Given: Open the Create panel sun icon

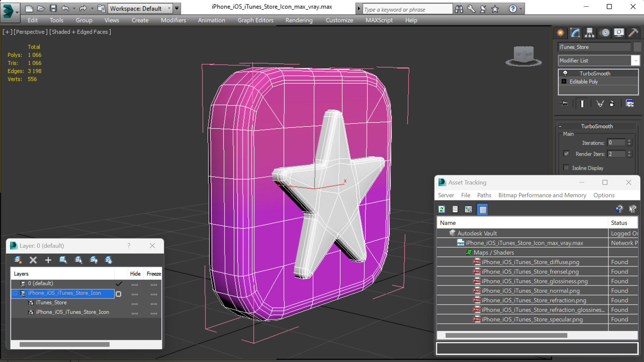Looking at the screenshot, I should click(x=560, y=32).
